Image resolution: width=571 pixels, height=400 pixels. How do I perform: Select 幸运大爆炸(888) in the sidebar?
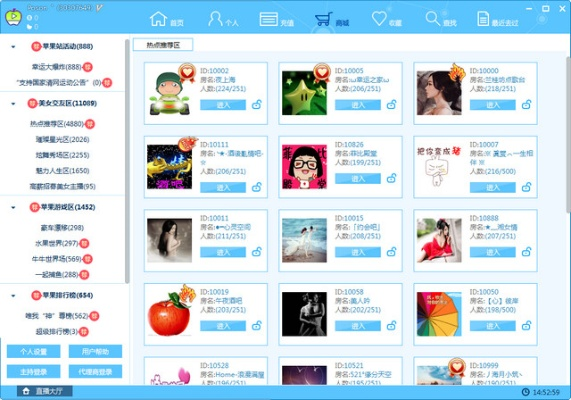57,67
